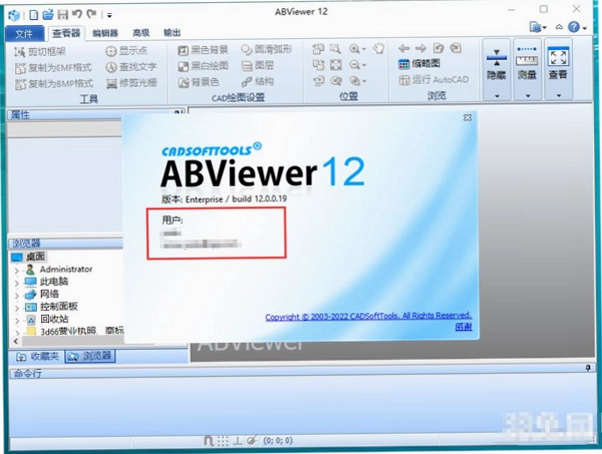Image resolution: width=602 pixels, height=454 pixels.
Task: Select the 桌面 root tree item
Action: pos(36,256)
